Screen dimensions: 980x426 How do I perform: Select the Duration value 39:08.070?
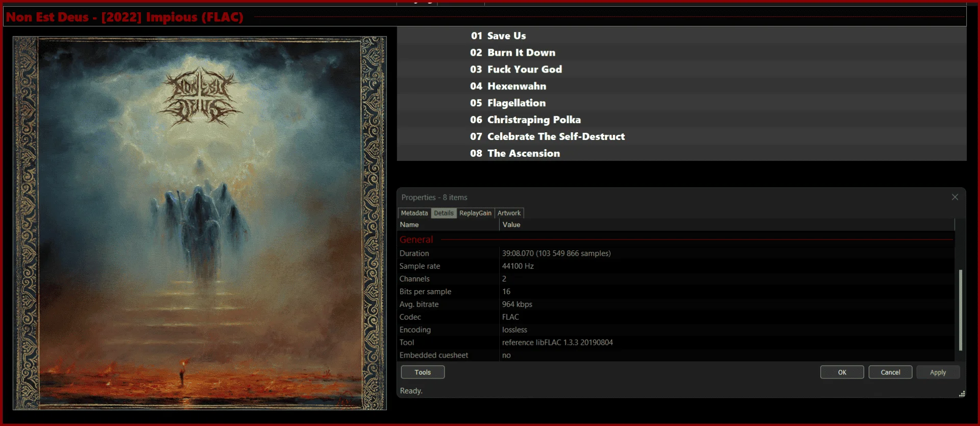coord(556,253)
